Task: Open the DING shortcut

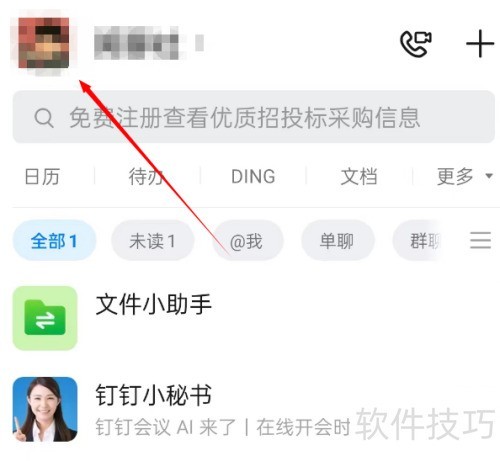Action: pos(253,176)
